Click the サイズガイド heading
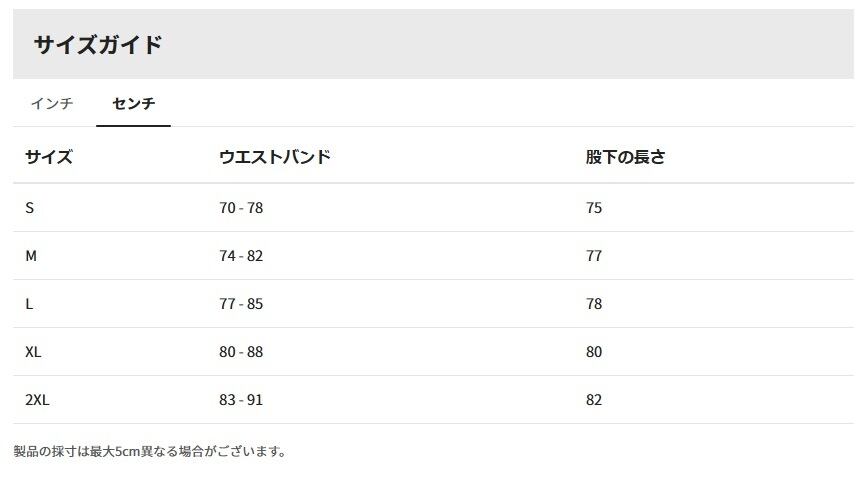This screenshot has width=867, height=490. point(98,45)
